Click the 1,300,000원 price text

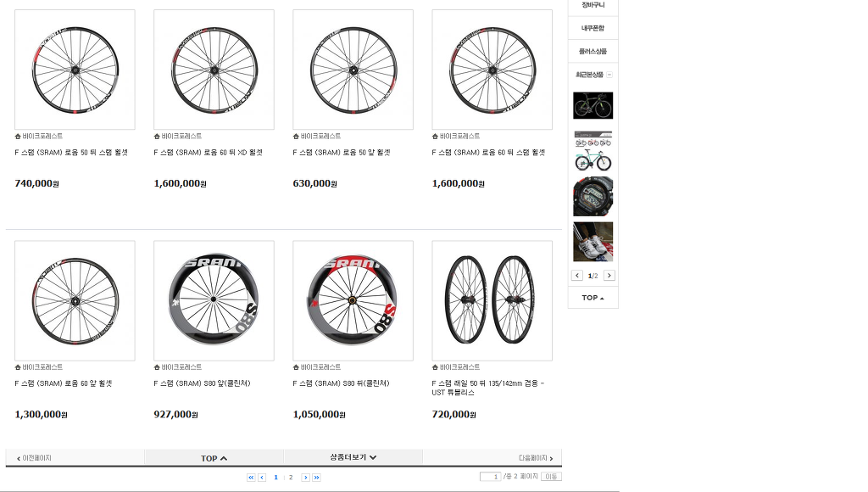click(41, 415)
